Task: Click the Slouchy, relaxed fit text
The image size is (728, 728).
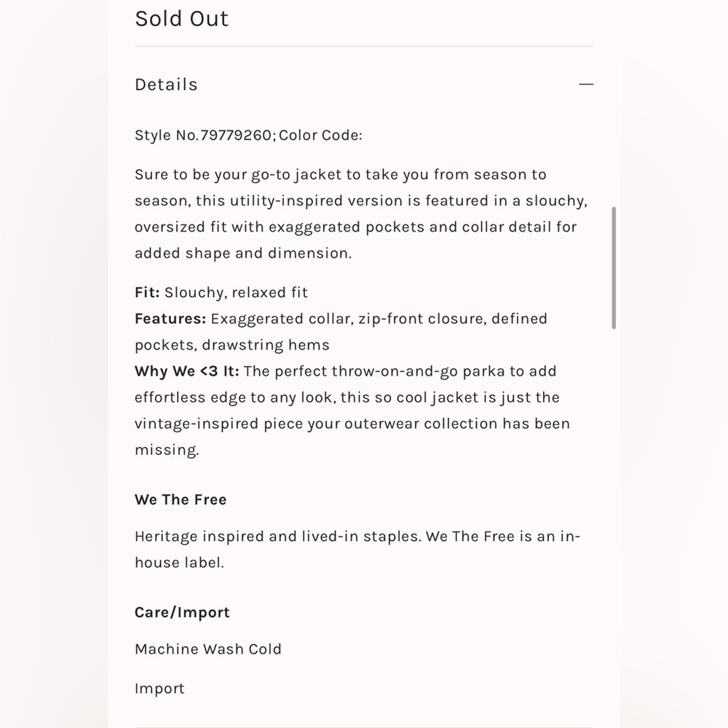Action: pyautogui.click(x=236, y=293)
